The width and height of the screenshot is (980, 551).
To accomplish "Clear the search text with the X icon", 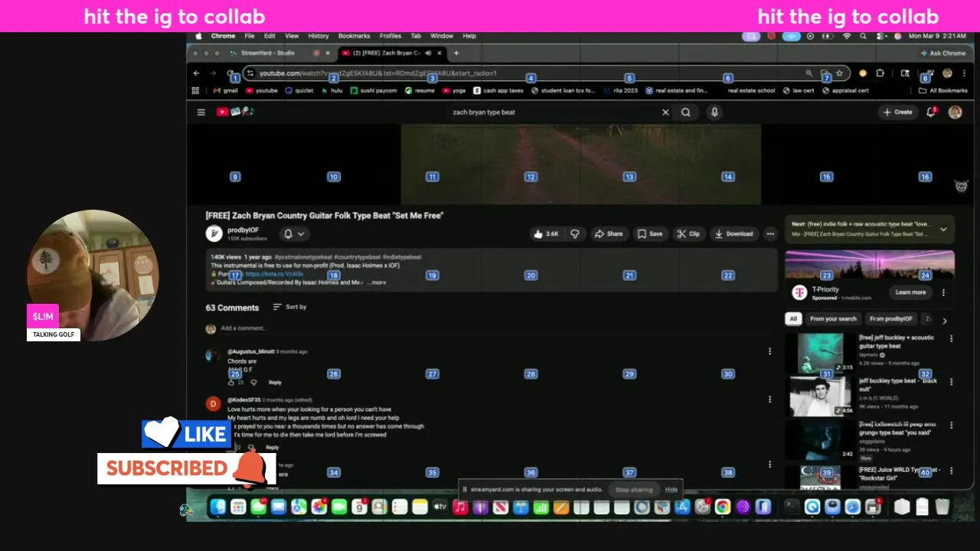I will [x=665, y=112].
